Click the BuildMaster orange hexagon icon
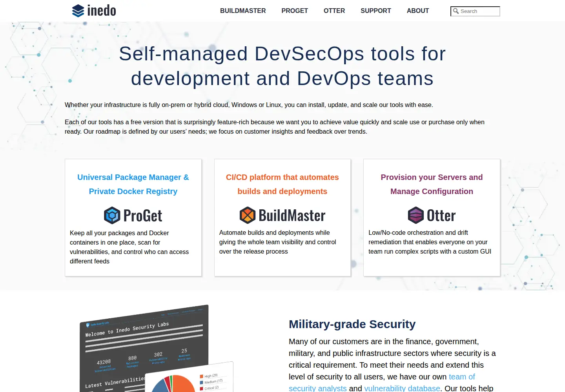This screenshot has width=565, height=392. (248, 215)
